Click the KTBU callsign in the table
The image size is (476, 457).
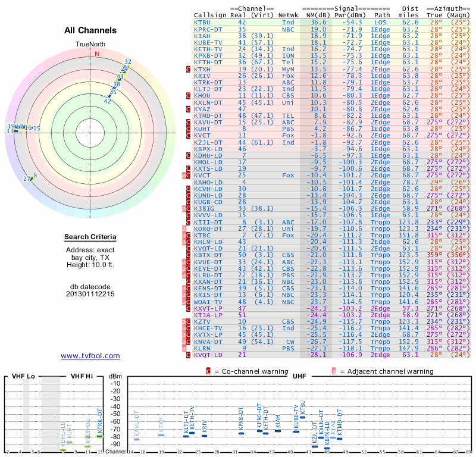point(202,23)
